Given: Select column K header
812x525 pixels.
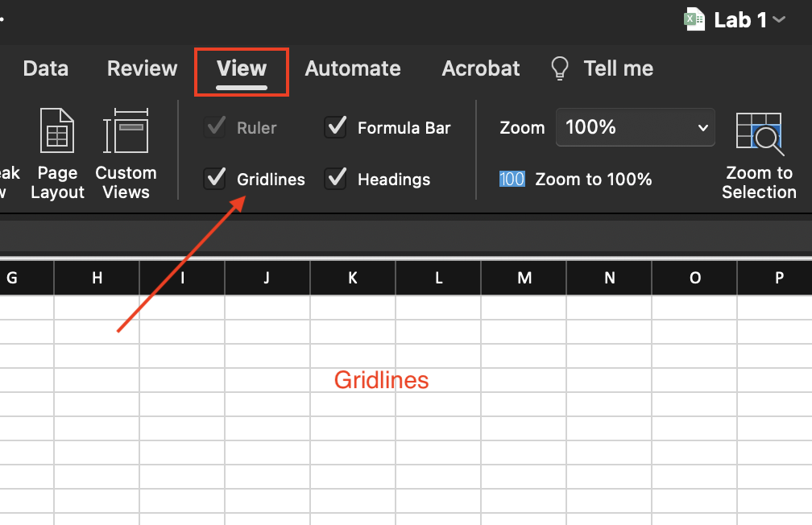Looking at the screenshot, I should pyautogui.click(x=353, y=279).
